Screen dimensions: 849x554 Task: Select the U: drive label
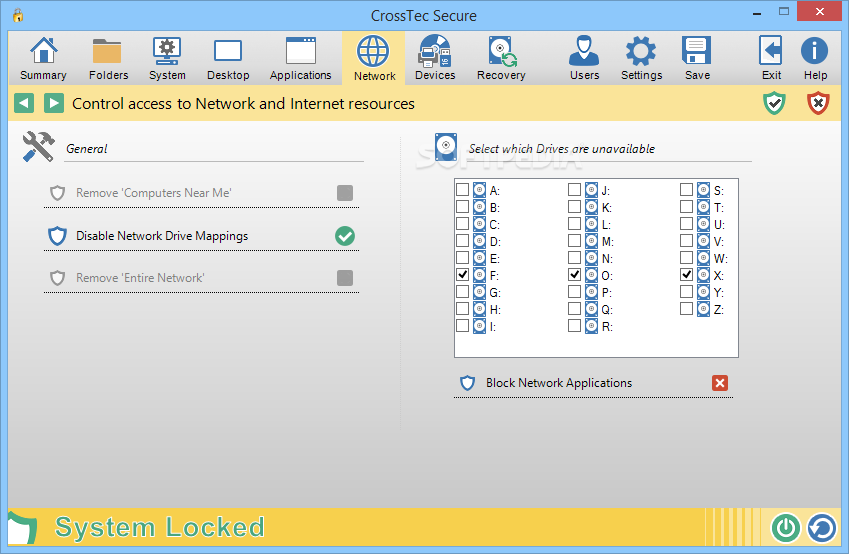pos(719,224)
